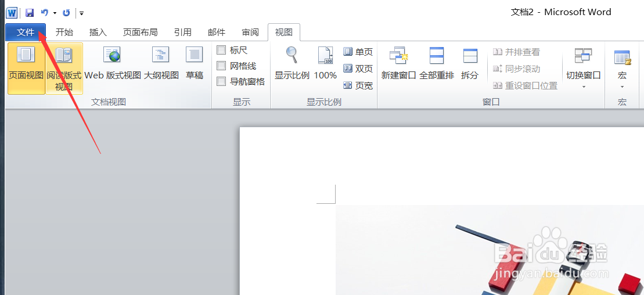This screenshot has height=295, width=644.
Task: Switch to the 邮件 tab
Action: [x=217, y=33]
